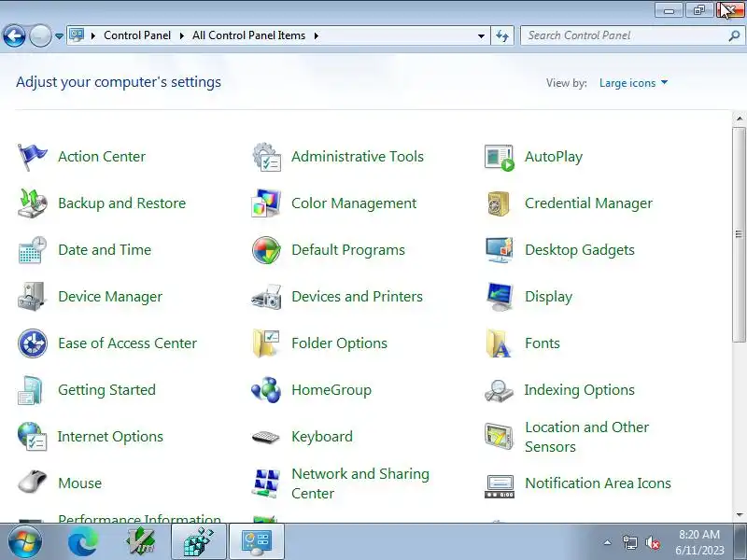
Task: Launch Microsoft Edge from the taskbar
Action: click(83, 542)
